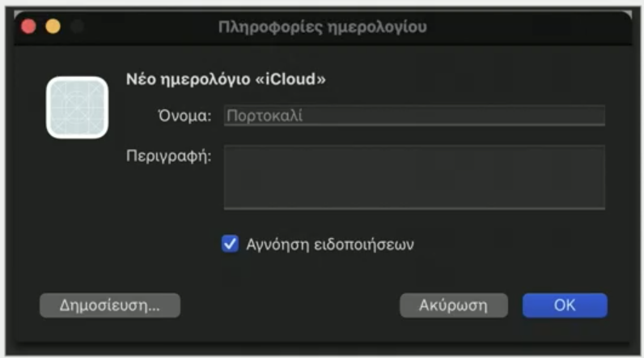Confirm with the OK button

(565, 305)
